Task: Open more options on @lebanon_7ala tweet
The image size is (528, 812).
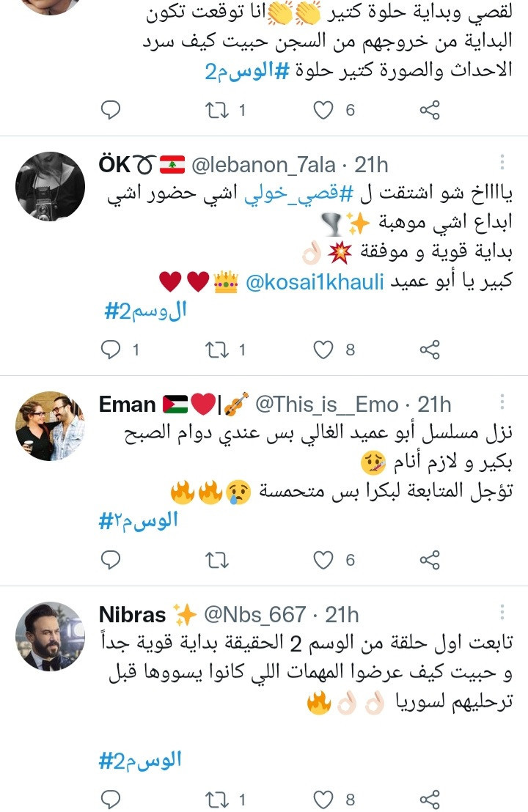Action: tap(502, 161)
